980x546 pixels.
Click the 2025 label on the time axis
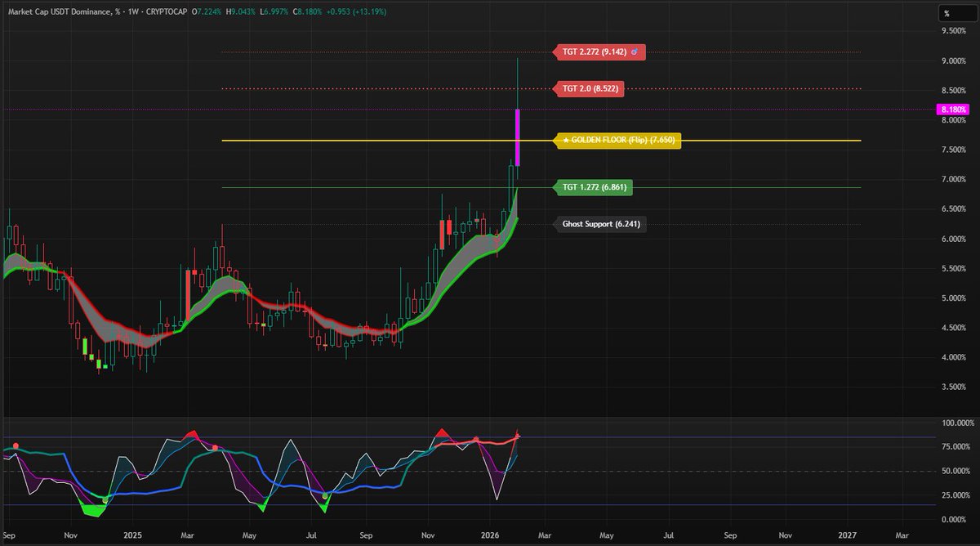pyautogui.click(x=133, y=535)
